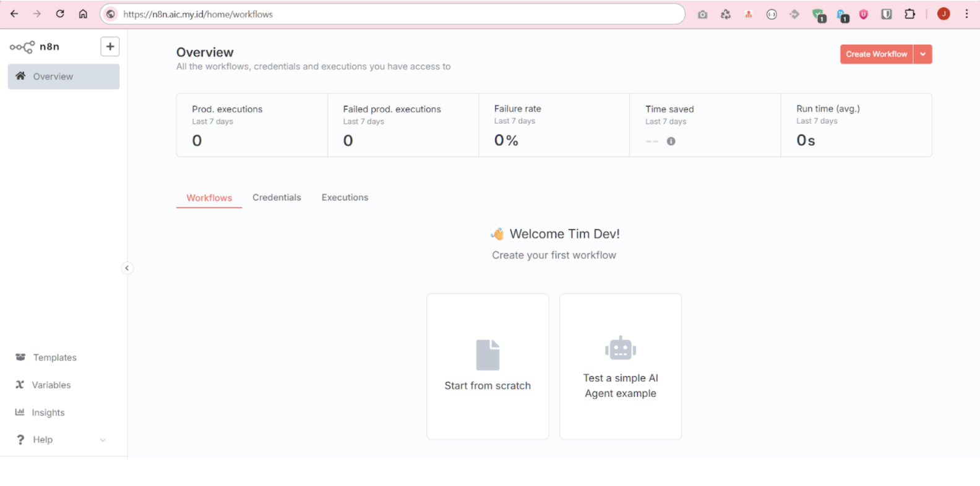Expand the Help chevron arrow
Screen dimensions: 980x486
[x=103, y=440]
